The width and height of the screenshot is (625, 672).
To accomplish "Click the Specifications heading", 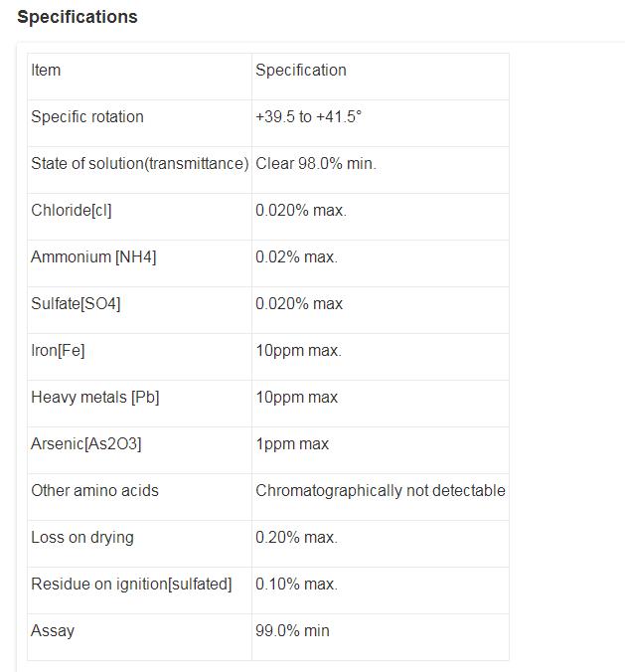I will 78,17.
